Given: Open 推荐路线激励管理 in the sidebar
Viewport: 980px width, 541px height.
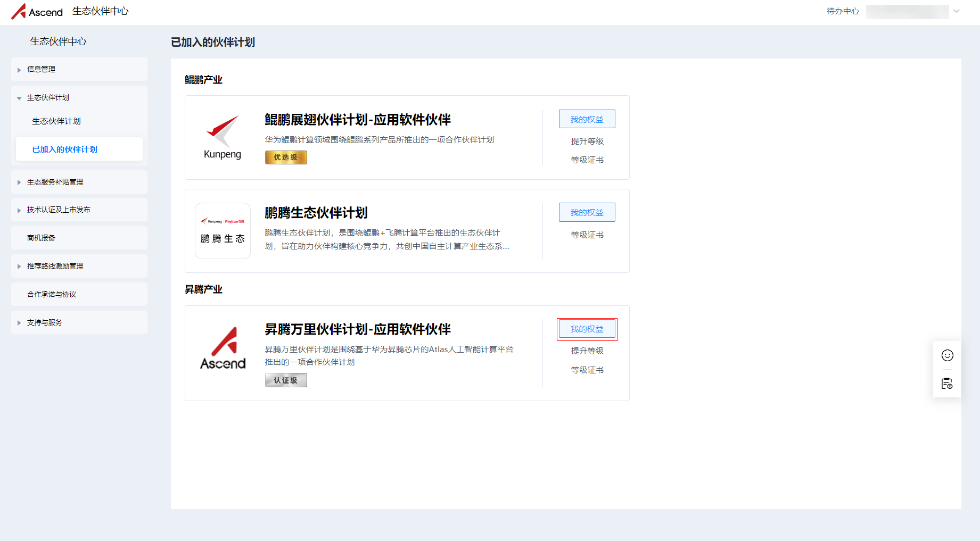Looking at the screenshot, I should point(79,266).
